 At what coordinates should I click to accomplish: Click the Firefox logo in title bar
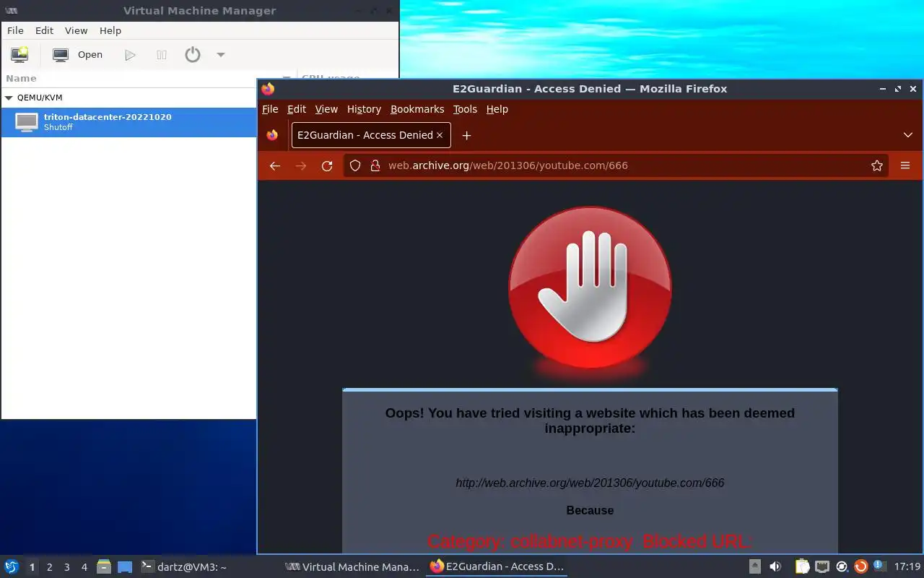coord(268,89)
